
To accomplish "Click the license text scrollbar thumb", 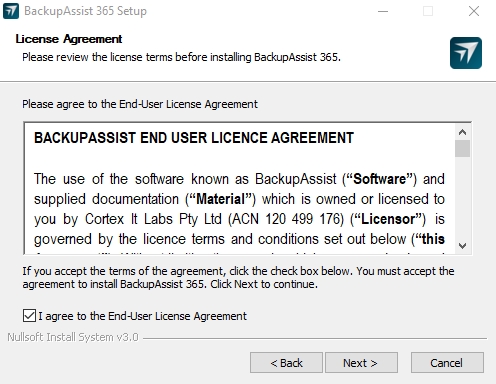I will [462, 148].
